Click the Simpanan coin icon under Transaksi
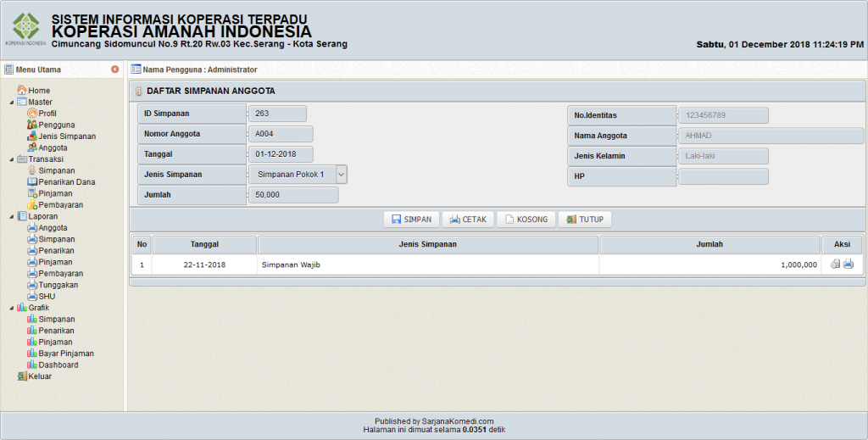Image resolution: width=868 pixels, height=440 pixels. (32, 170)
